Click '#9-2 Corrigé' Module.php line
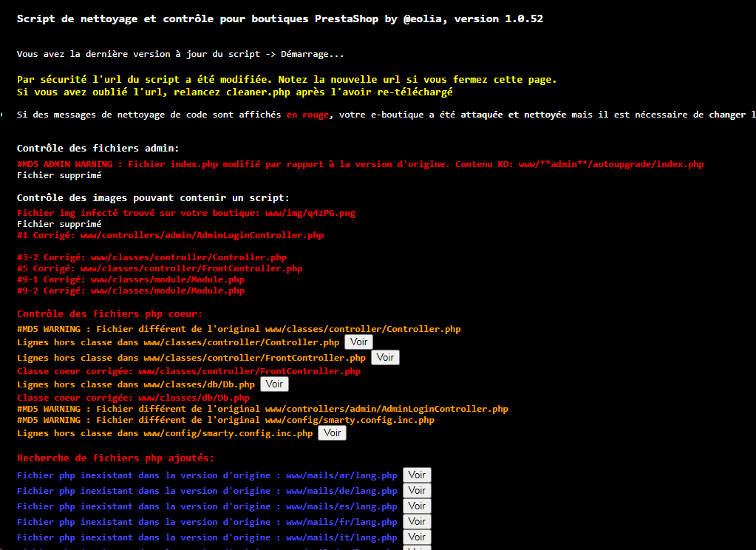756x550 pixels. tap(131, 291)
